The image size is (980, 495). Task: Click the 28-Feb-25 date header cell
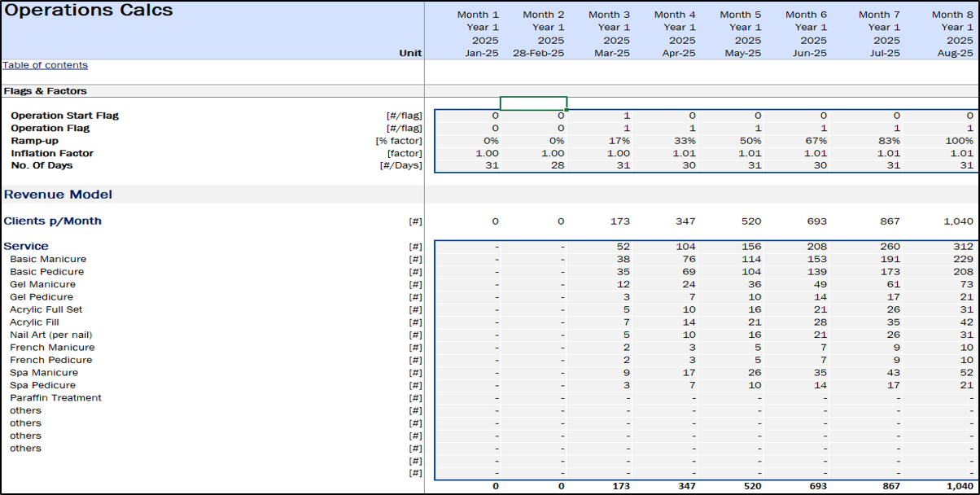536,53
